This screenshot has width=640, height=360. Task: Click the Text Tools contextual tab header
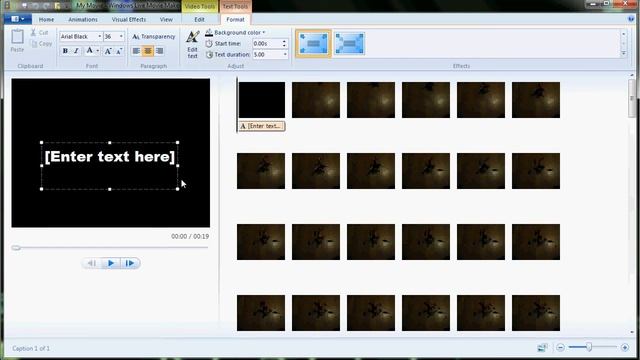pyautogui.click(x=235, y=7)
